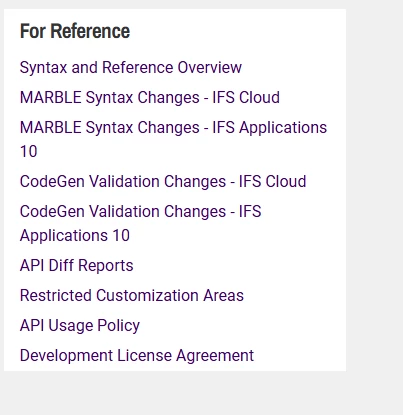
Task: Open the API Usage Policy link
Action: 80,325
